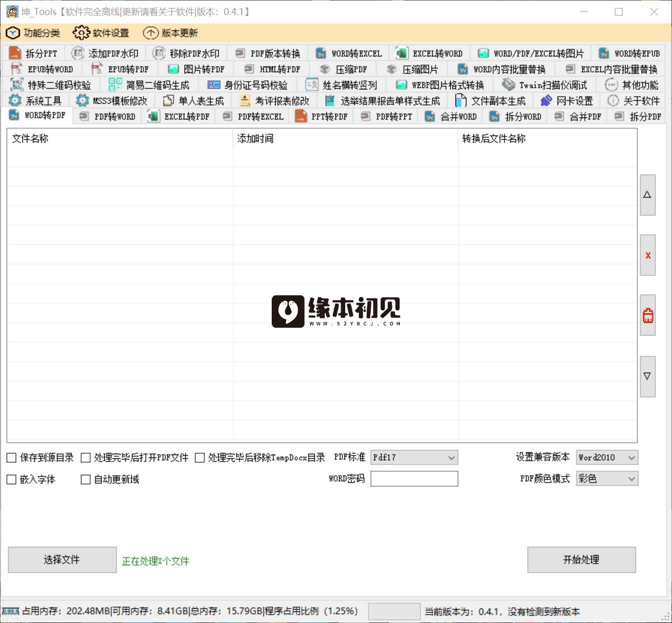Click the 开始处理 button
Screen dimensions: 672x623
[x=581, y=559]
